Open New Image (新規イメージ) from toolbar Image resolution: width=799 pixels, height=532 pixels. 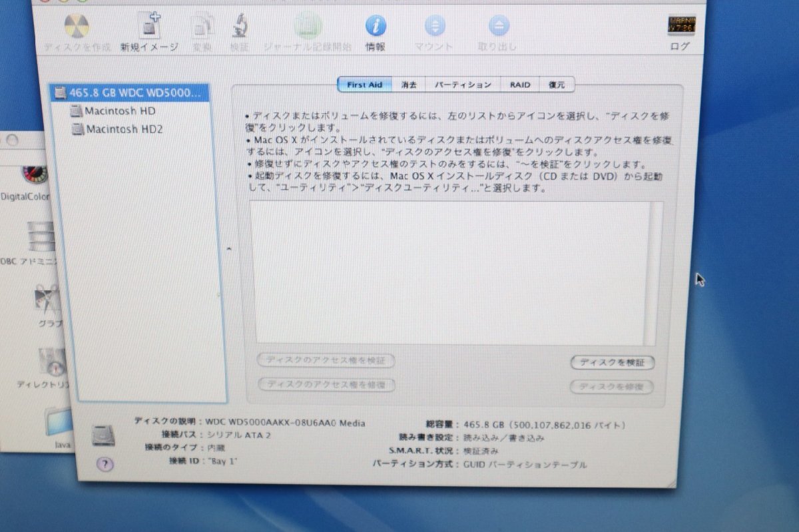pyautogui.click(x=149, y=27)
